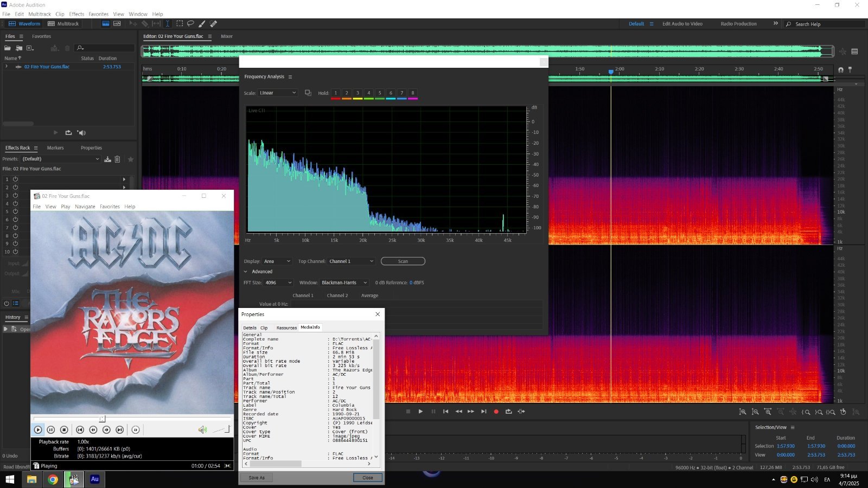Click Zoom In (Amplitude) icon
Viewport: 868px width, 488px height.
point(743,412)
